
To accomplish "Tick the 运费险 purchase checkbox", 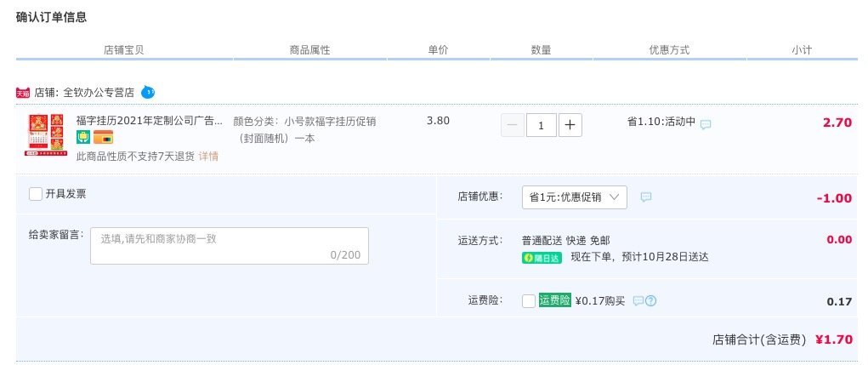I will coord(529,300).
